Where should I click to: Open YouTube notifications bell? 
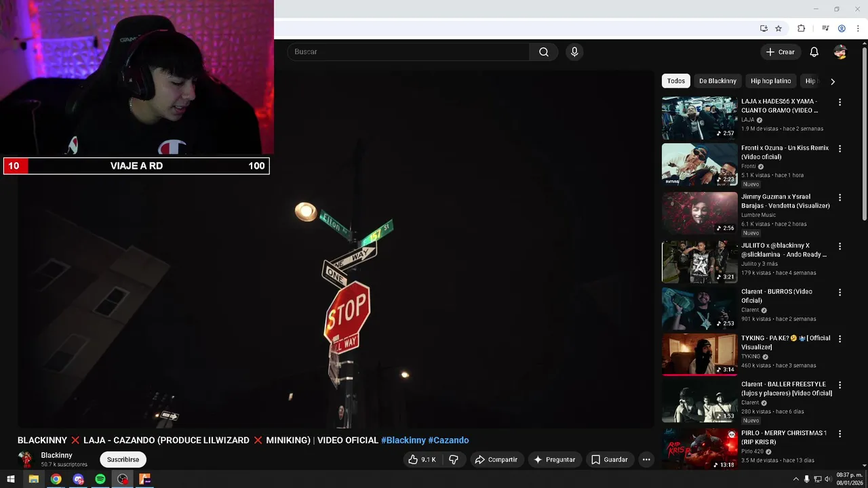click(814, 52)
